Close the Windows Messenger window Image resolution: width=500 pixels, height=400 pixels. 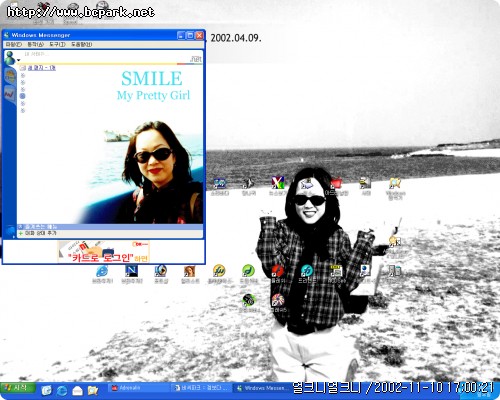pyautogui.click(x=199, y=35)
